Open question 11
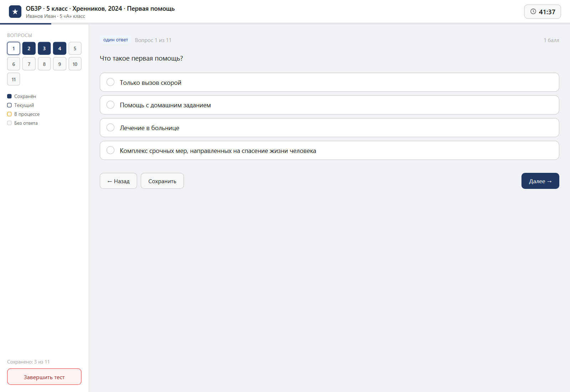The height and width of the screenshot is (392, 570). [x=14, y=79]
